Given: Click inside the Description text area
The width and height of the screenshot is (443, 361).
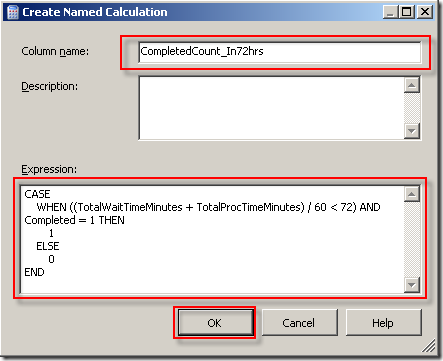Looking at the screenshot, I should click(271, 108).
